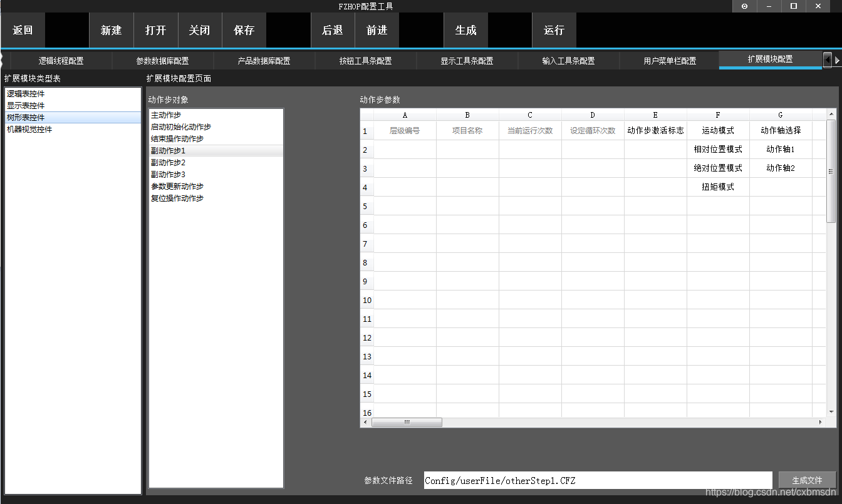Click the grid's scroll-left arrow
The height and width of the screenshot is (504, 842).
366,422
